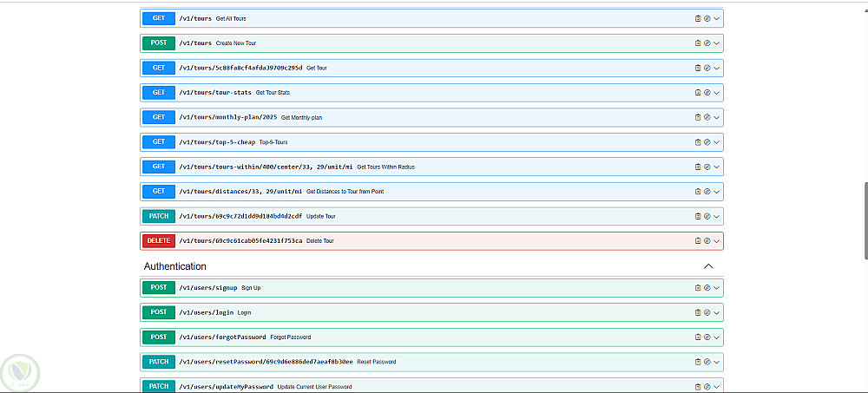The height and width of the screenshot is (393, 868).
Task: Click the circular link icon on Login row
Action: pyautogui.click(x=707, y=312)
